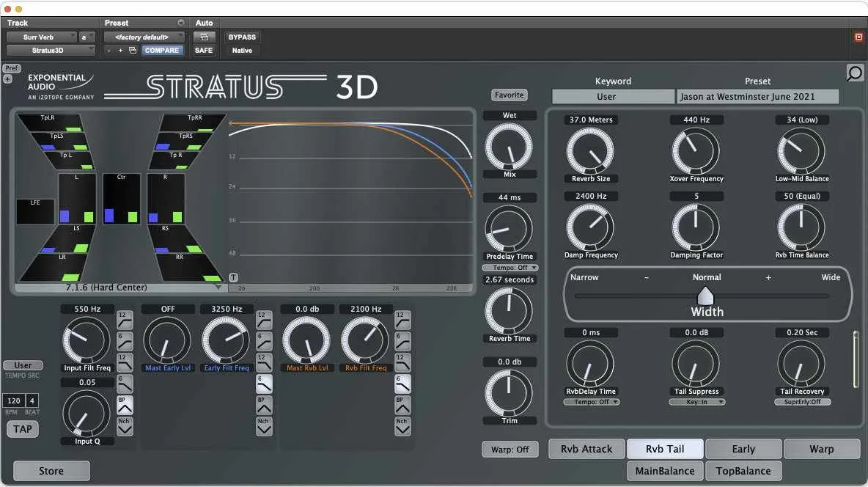Click the Width slider handle
Image resolution: width=868 pixels, height=487 pixels.
705,296
